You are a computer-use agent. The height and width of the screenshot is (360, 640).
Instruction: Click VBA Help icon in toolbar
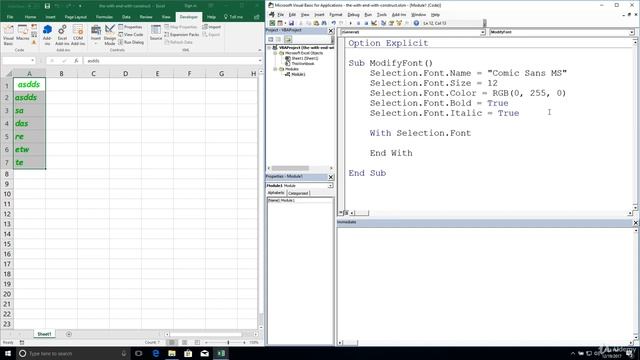(x=416, y=23)
